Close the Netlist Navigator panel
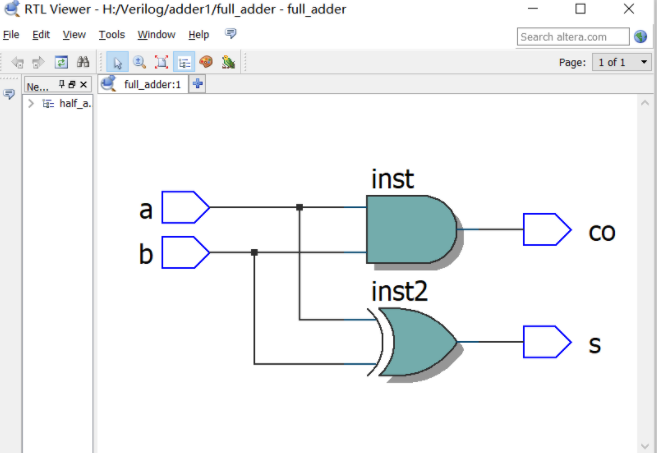The image size is (657, 453). pyautogui.click(x=83, y=85)
